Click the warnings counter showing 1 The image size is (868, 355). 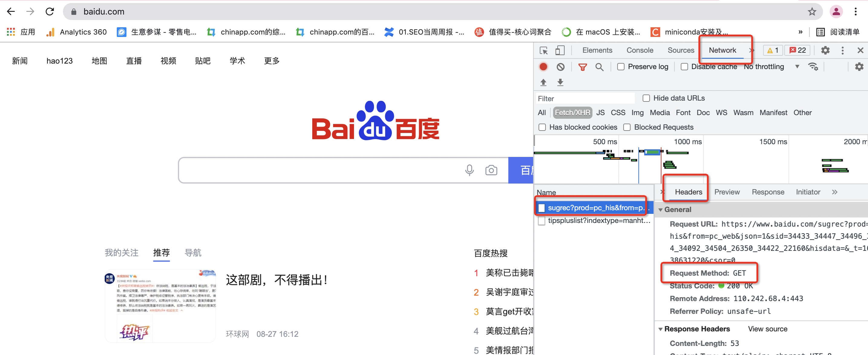point(773,50)
